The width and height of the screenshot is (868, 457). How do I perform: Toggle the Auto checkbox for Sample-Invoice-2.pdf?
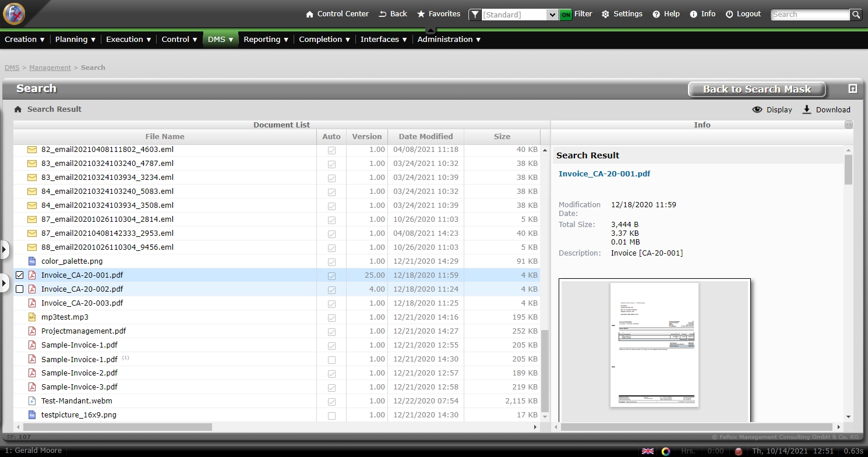(x=331, y=374)
